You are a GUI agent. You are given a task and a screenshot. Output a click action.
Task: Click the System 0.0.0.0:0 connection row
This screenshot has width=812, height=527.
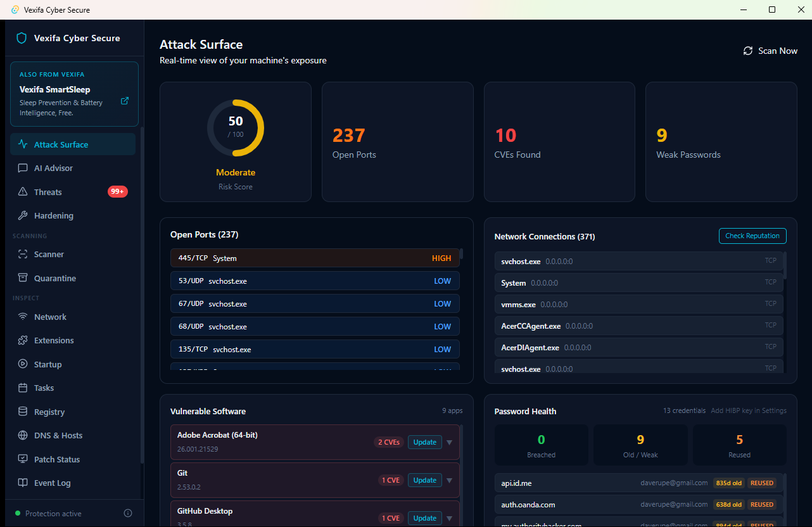click(x=638, y=283)
